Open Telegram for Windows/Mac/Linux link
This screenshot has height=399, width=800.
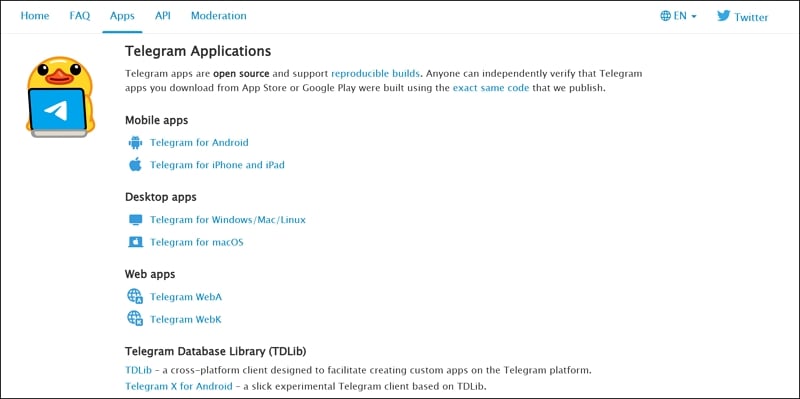pos(228,220)
